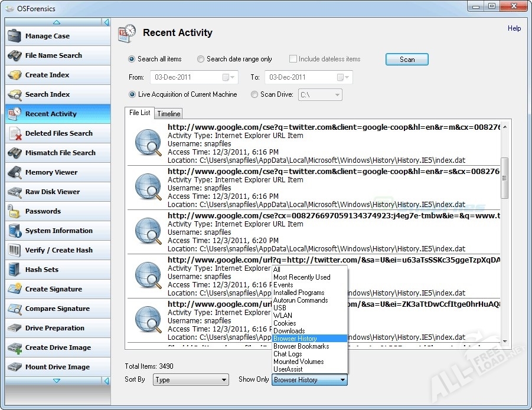The height and width of the screenshot is (410, 532).
Task: Open System Information icon in sidebar
Action: click(x=15, y=231)
